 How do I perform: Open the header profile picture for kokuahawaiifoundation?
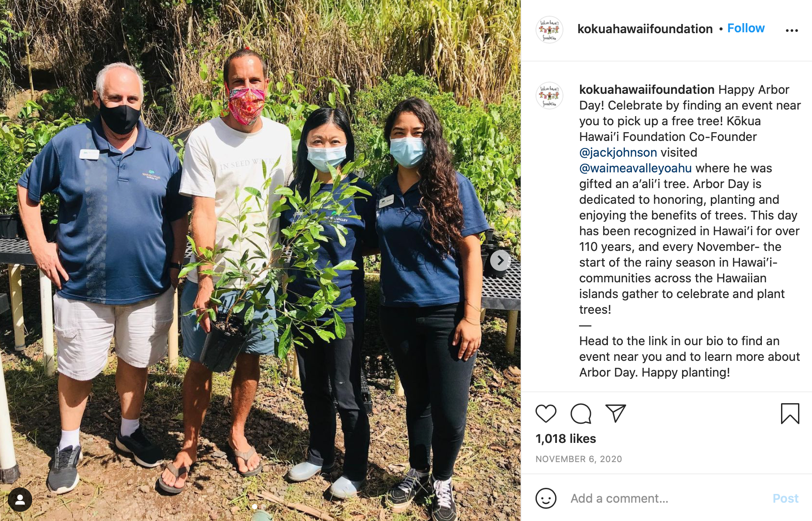pyautogui.click(x=549, y=30)
